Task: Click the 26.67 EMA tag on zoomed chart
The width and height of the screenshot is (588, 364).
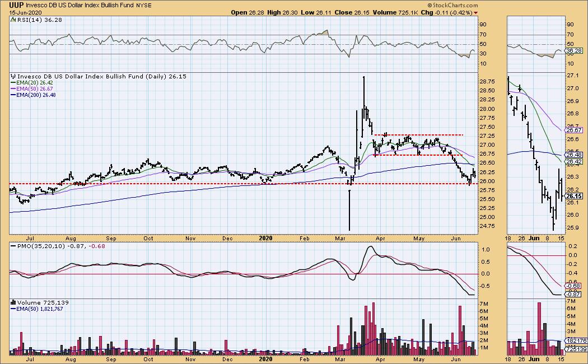Action: 574,130
